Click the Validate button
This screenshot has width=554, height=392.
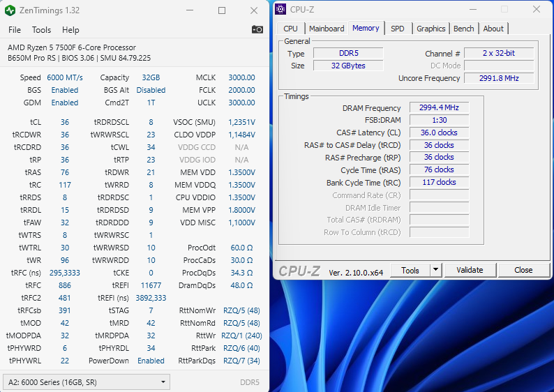[470, 270]
